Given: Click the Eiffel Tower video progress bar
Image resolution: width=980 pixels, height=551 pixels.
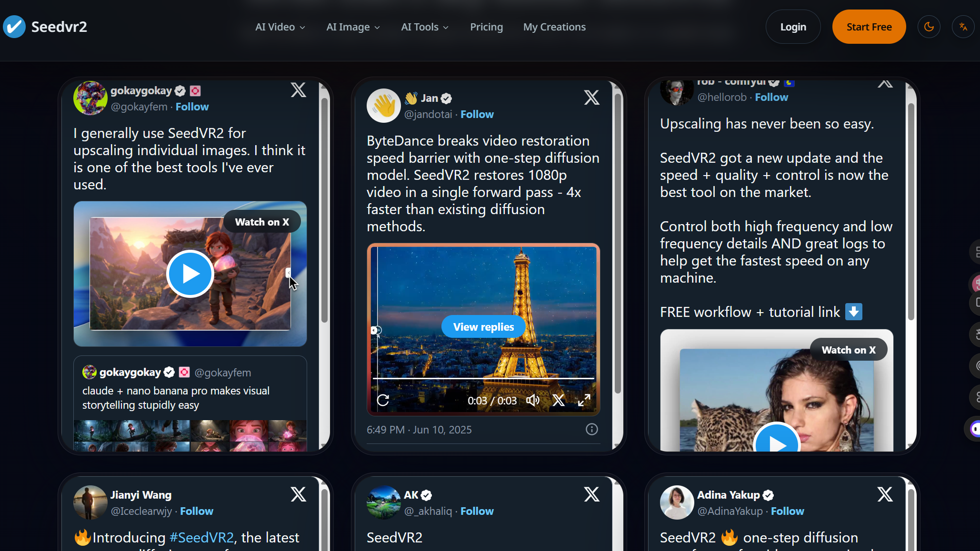Looking at the screenshot, I should coord(483,378).
